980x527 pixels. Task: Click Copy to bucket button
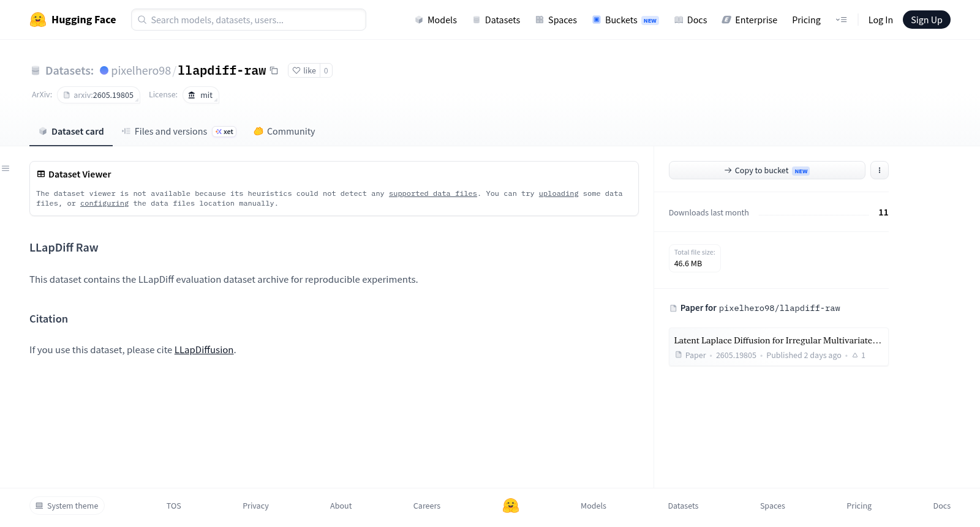click(767, 170)
